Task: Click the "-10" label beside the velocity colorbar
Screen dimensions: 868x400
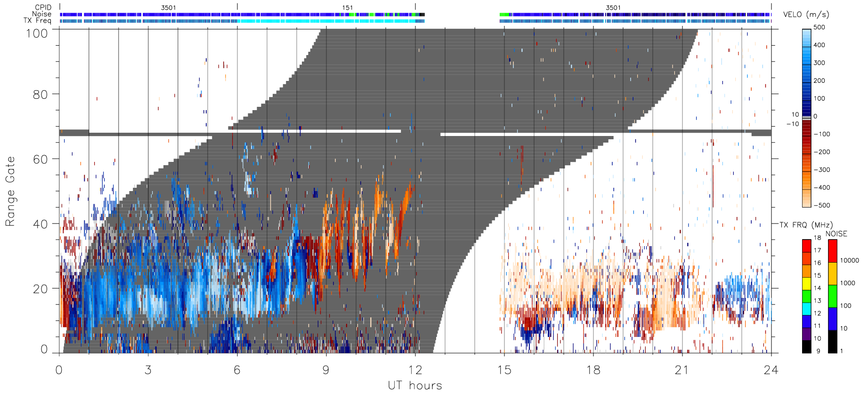Action: [793, 124]
